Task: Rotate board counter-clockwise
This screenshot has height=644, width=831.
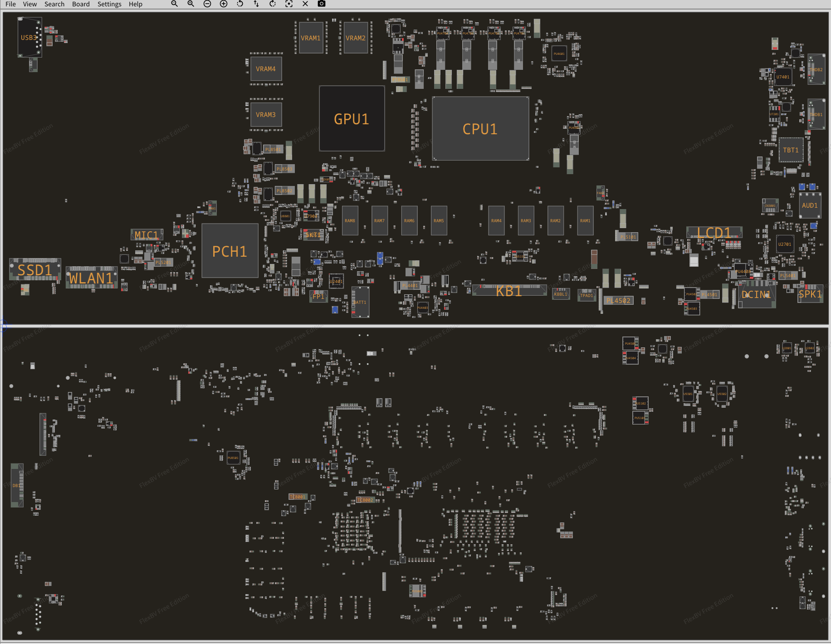Action: 240,4
